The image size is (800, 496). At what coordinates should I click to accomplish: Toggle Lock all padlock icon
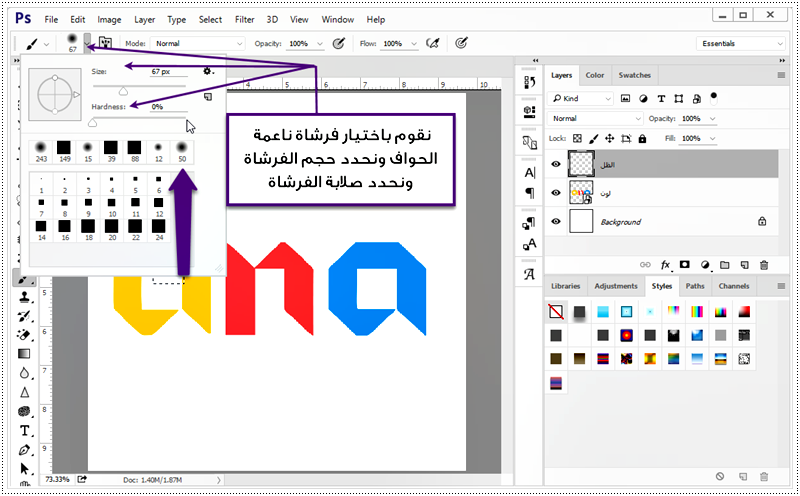tap(642, 138)
